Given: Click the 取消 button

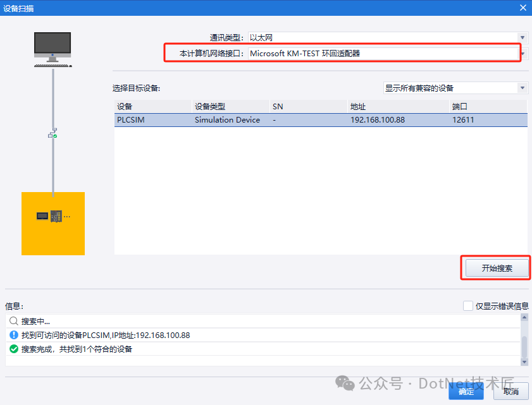Looking at the screenshot, I should (510, 392).
